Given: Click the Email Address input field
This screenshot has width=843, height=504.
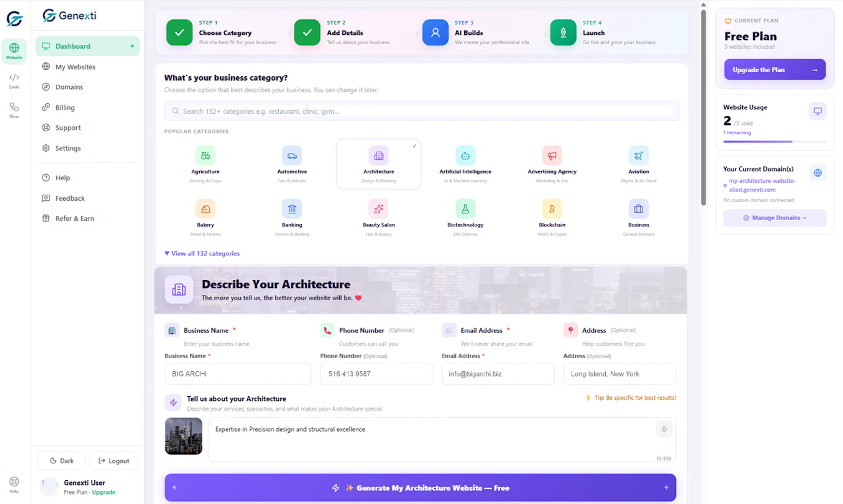Looking at the screenshot, I should coord(498,374).
